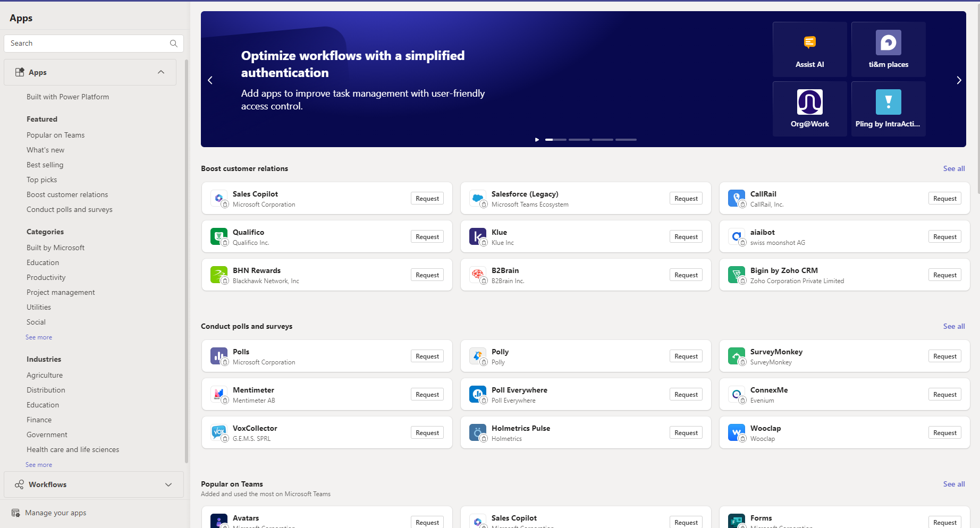Image resolution: width=980 pixels, height=528 pixels.
Task: Click the CallRail app icon
Action: (737, 198)
